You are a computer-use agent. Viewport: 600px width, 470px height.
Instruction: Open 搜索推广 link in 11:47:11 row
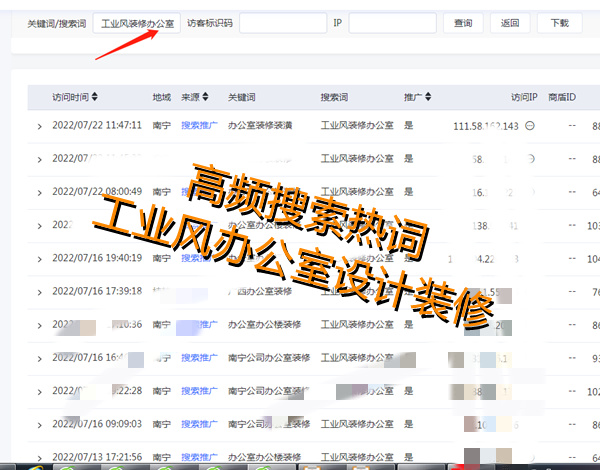tap(200, 126)
